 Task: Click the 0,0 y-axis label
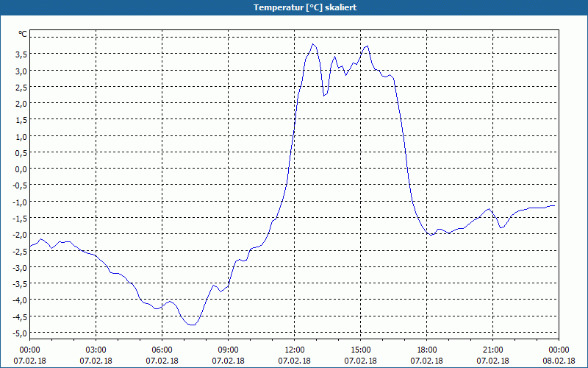pyautogui.click(x=22, y=169)
